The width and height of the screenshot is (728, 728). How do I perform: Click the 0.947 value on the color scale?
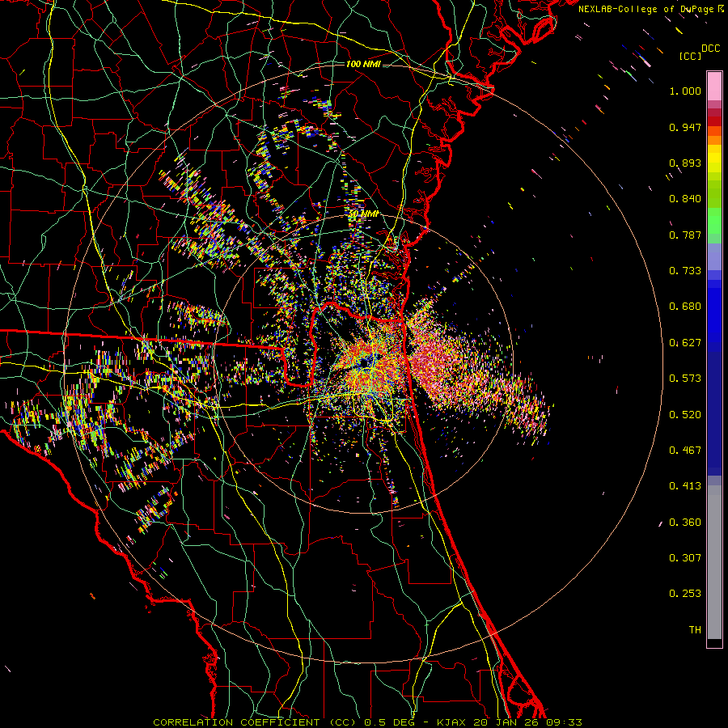tap(685, 127)
